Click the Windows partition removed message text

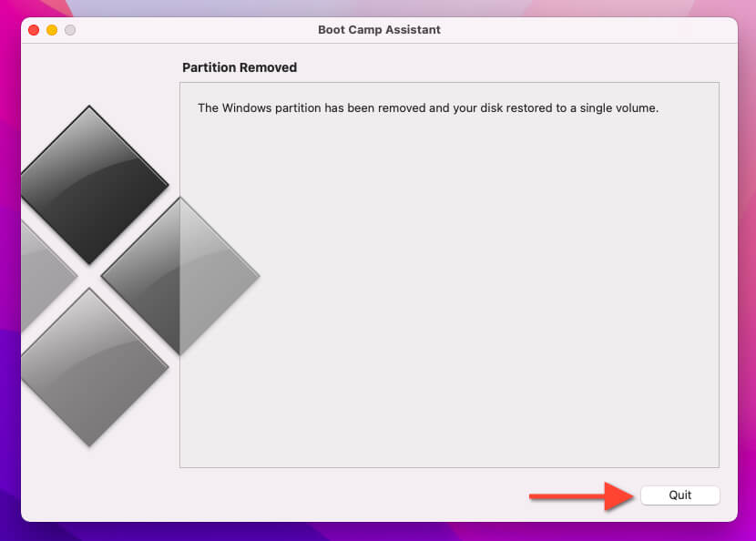428,108
